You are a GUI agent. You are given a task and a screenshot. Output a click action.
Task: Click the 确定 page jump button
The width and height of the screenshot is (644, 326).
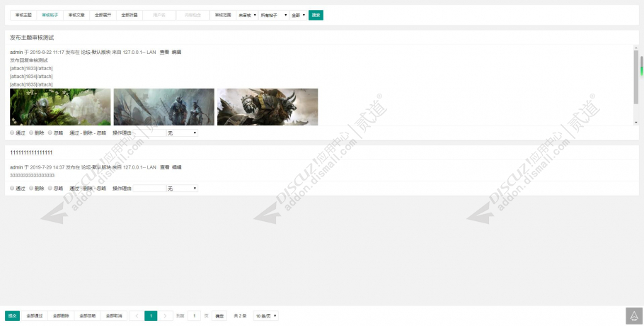pyautogui.click(x=219, y=315)
